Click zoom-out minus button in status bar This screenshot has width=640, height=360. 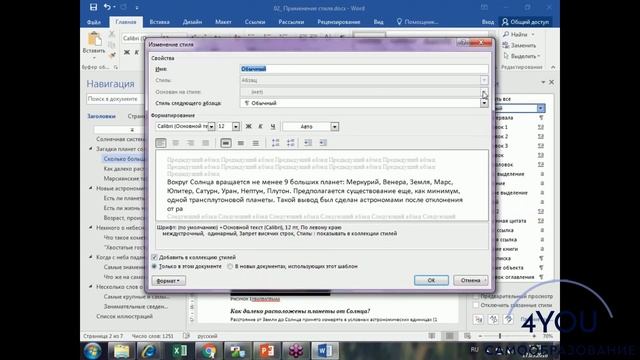coord(480,336)
